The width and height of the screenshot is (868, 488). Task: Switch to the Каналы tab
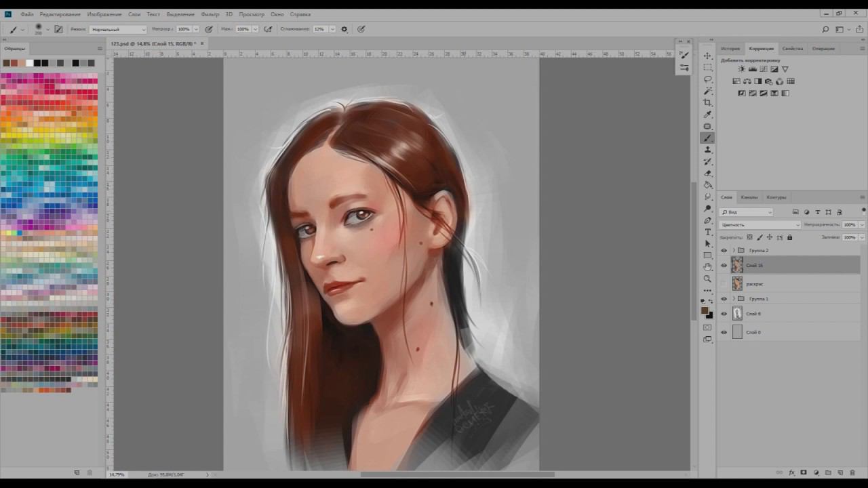[749, 197]
